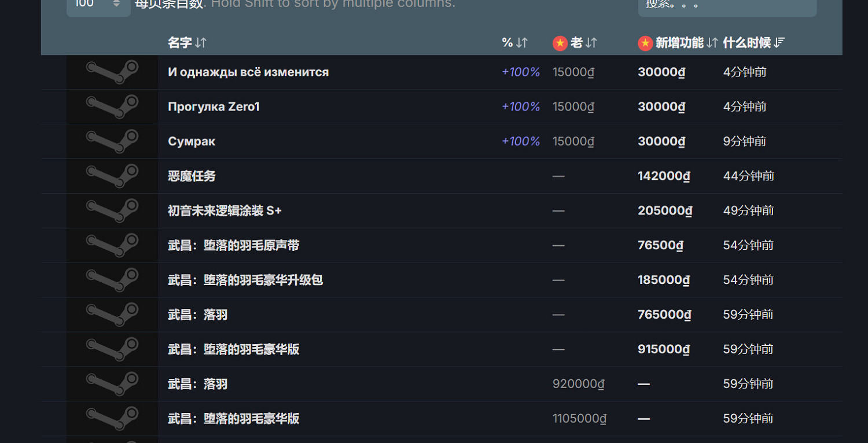
Task: Click the Steam icon for И однажды всё изменится
Action: 112,72
